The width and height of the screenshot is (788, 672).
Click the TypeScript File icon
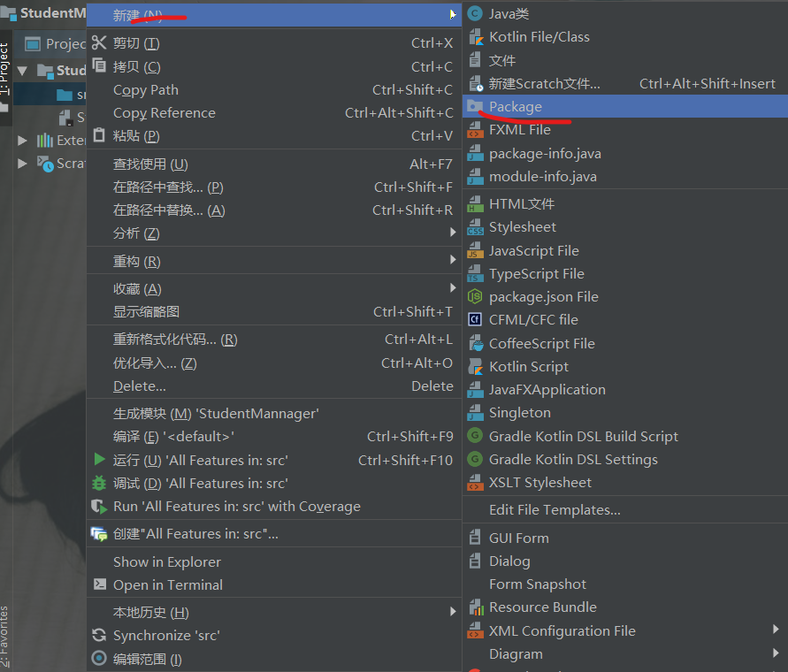pos(476,273)
